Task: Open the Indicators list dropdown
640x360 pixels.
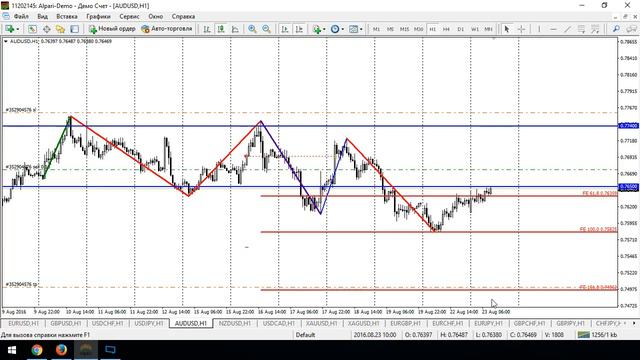Action: (x=318, y=29)
